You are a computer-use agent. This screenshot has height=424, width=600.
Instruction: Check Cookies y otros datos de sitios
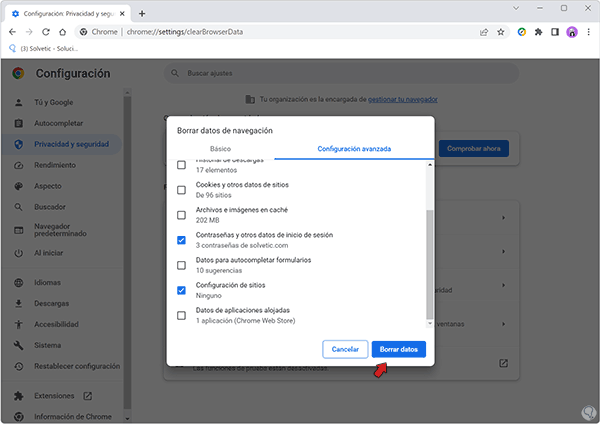click(181, 190)
